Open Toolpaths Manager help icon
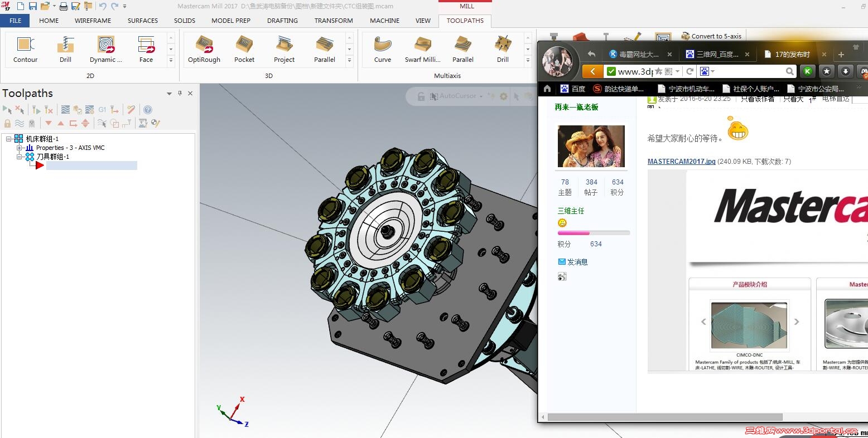The image size is (868, 438). coord(148,110)
